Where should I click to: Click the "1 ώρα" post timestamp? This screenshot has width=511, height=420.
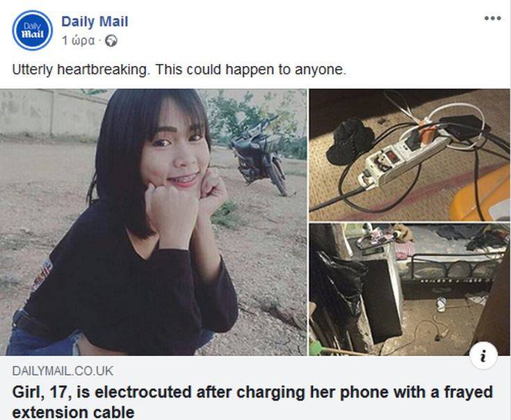(x=78, y=41)
